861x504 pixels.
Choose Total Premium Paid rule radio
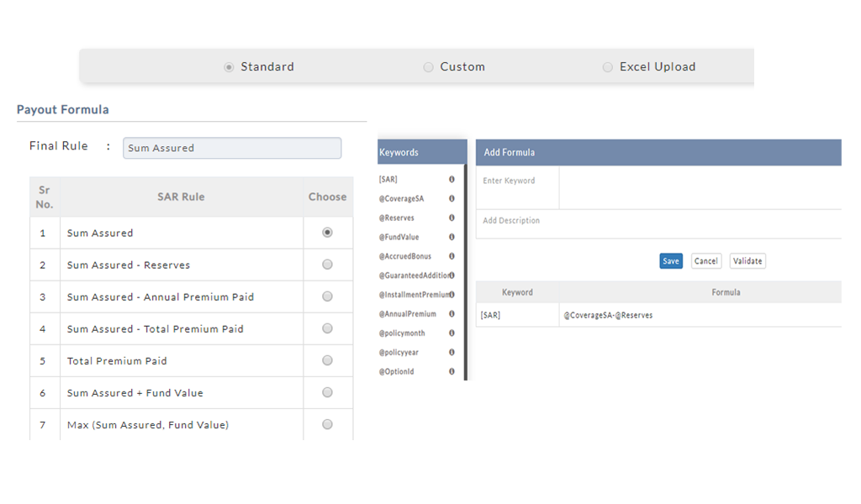point(327,360)
